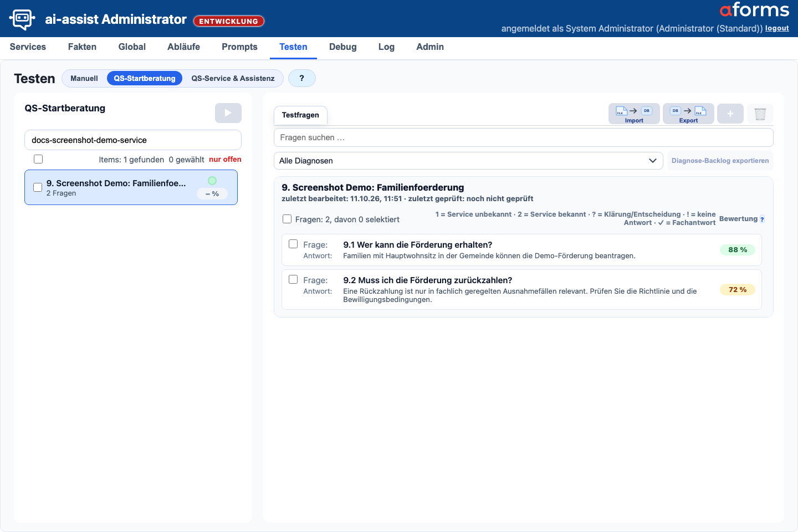This screenshot has height=532, width=798.
Task: Check question 9.1 checkbox
Action: click(293, 244)
